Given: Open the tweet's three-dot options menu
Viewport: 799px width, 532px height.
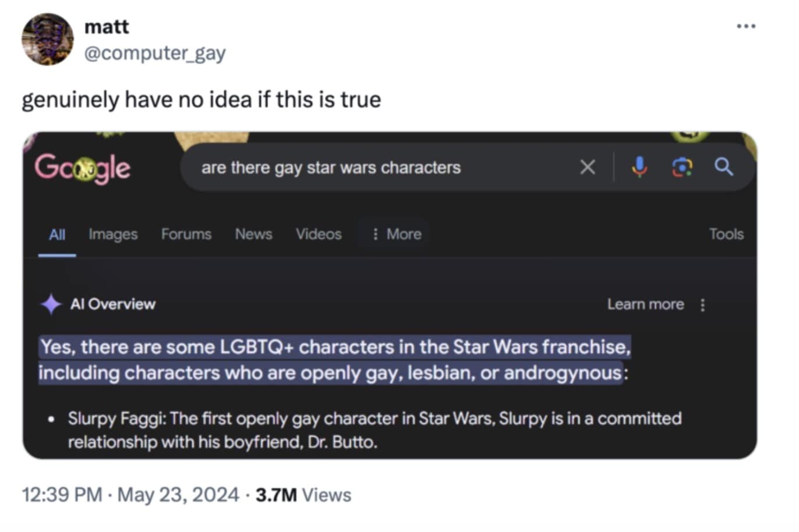Looking at the screenshot, I should tap(745, 26).
